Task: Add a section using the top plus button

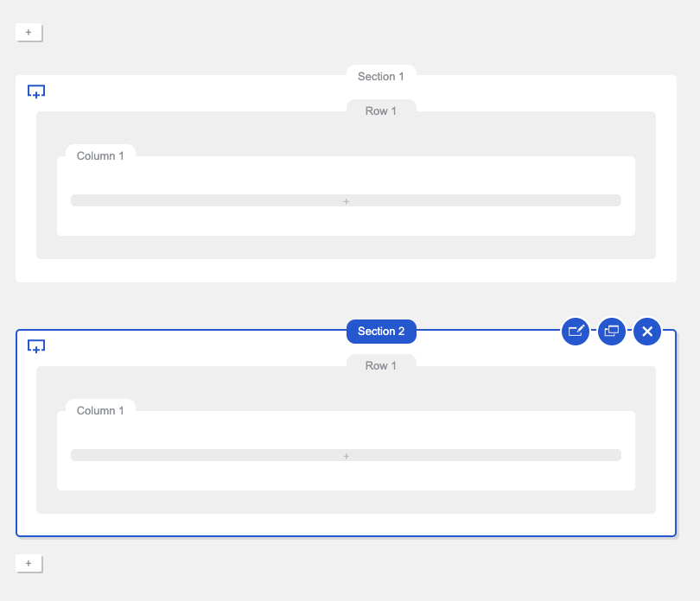Action: pos(29,33)
